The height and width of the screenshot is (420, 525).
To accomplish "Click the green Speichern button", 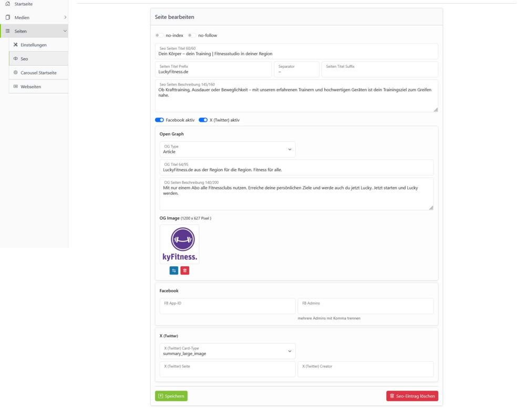I will (171, 396).
